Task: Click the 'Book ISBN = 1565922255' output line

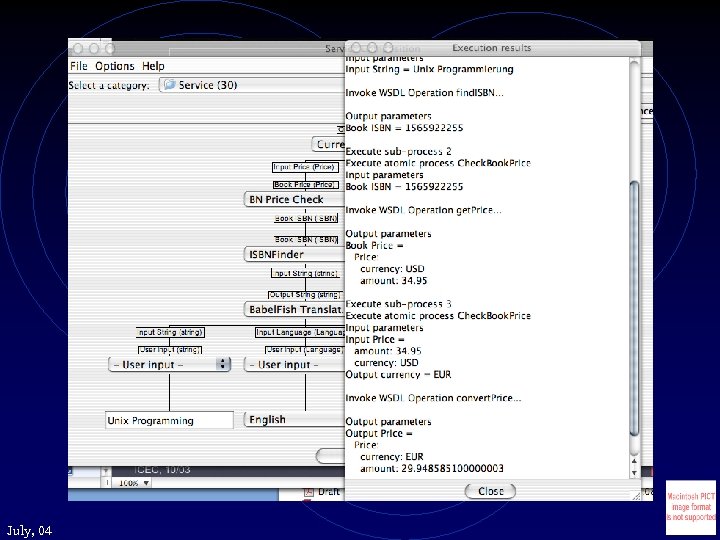Action: (x=404, y=128)
